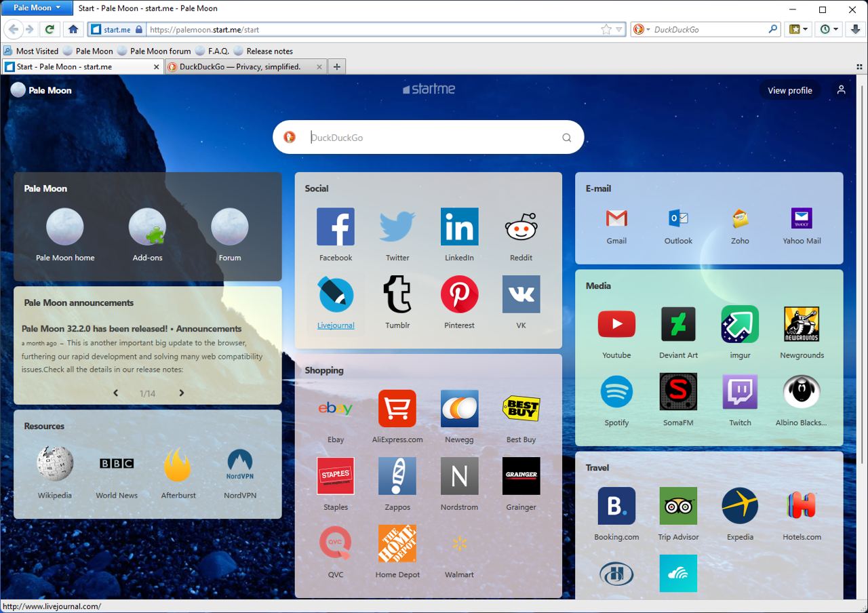Open the Release notes bookmark

click(x=263, y=51)
